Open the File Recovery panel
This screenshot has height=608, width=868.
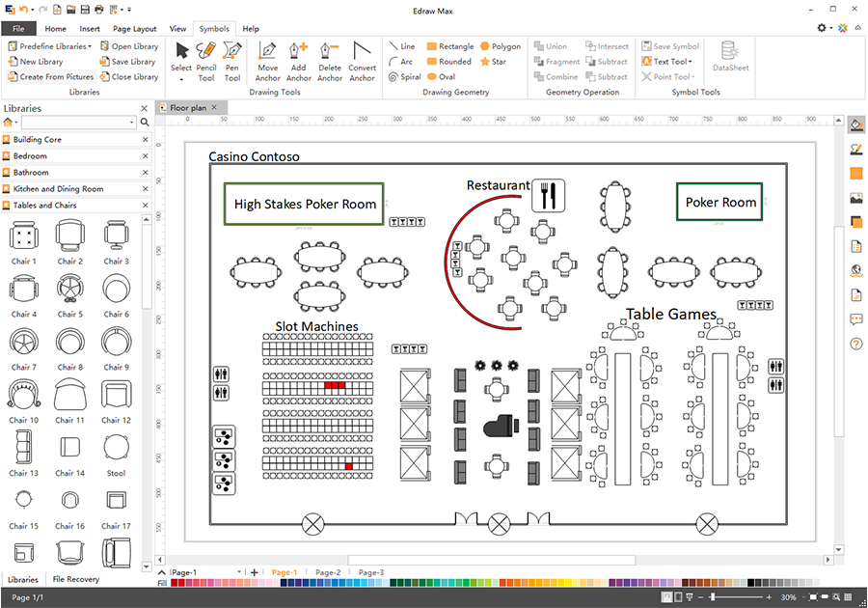coord(76,579)
